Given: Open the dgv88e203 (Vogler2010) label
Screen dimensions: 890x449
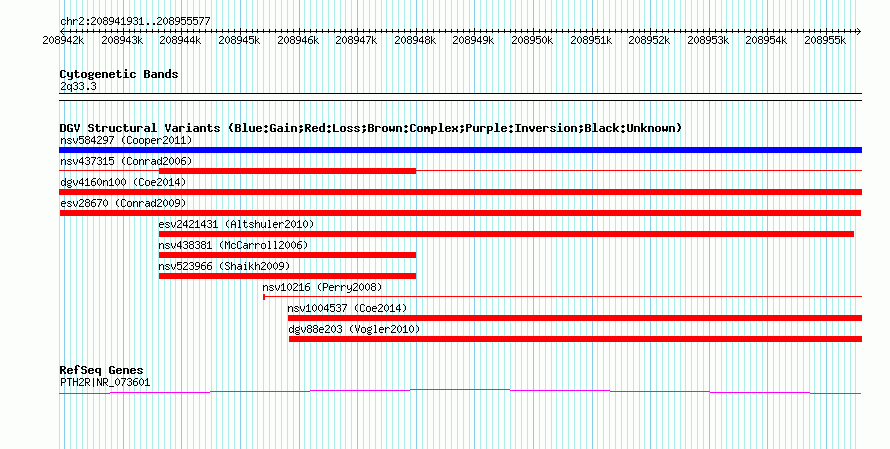Looking at the screenshot, I should click(354, 330).
